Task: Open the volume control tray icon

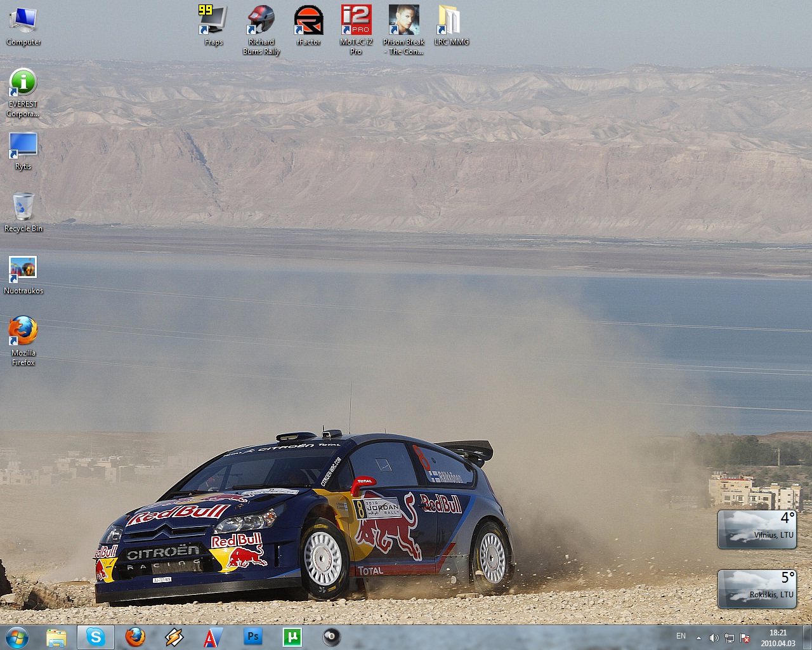Action: click(714, 638)
